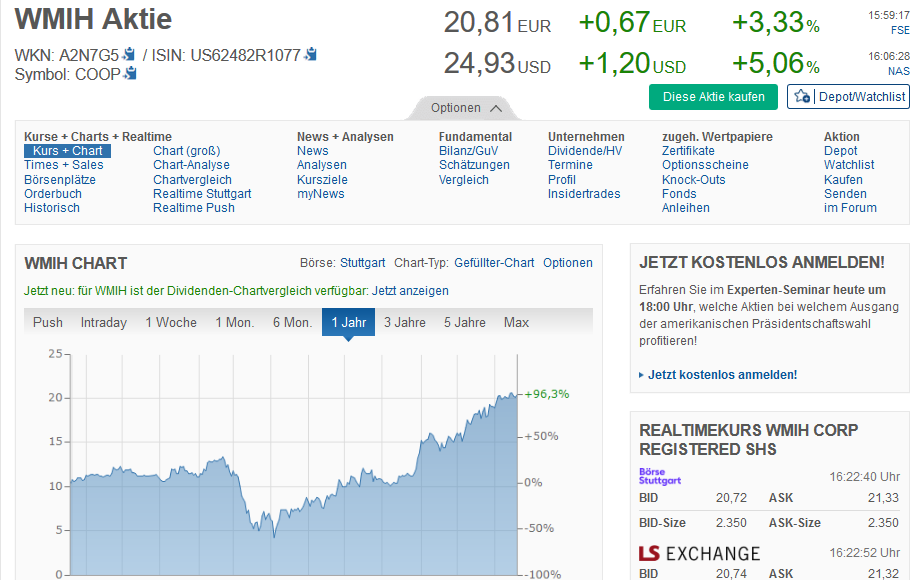Viewport: 923px width, 580px height.
Task: Switch chart to 3 Jahre range
Action: (405, 322)
